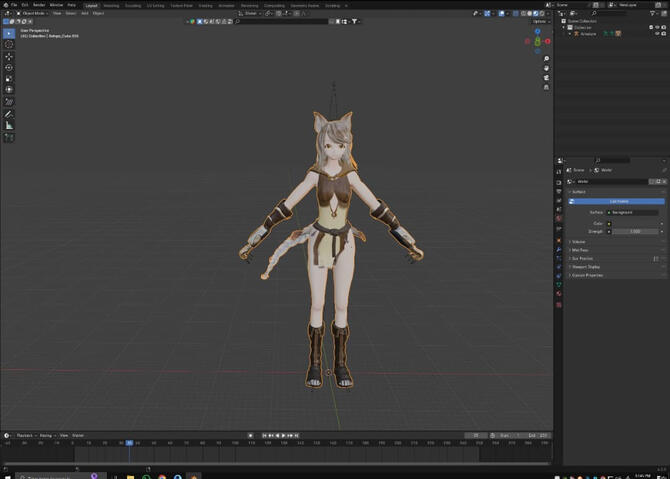670x479 pixels.
Task: Open the viewport Add menu
Action: 85,13
